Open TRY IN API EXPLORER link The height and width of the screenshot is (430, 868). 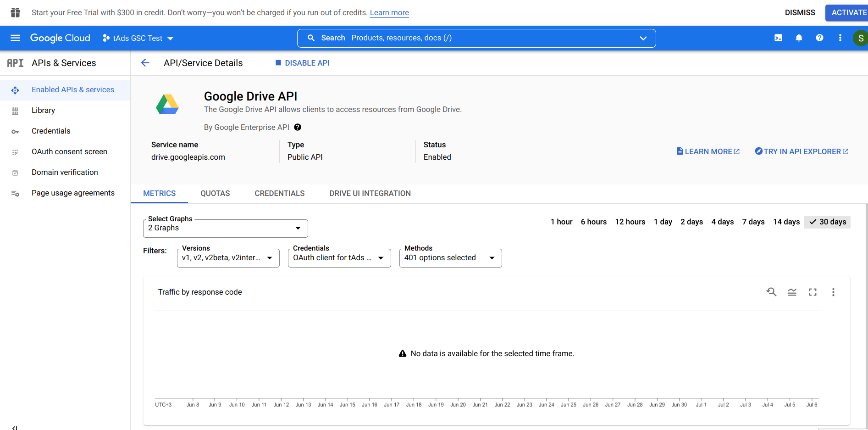point(802,151)
